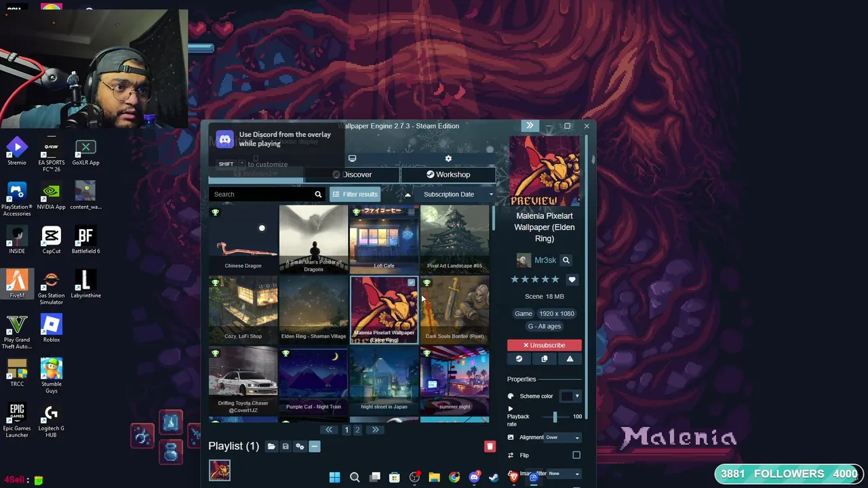Report wallpaper with warning triangle icon
This screenshot has width=868, height=488.
(570, 359)
